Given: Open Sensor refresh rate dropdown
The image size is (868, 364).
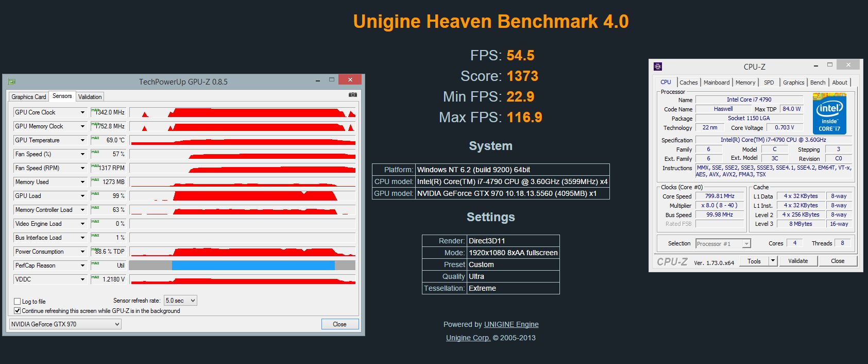Looking at the screenshot, I should tap(180, 301).
